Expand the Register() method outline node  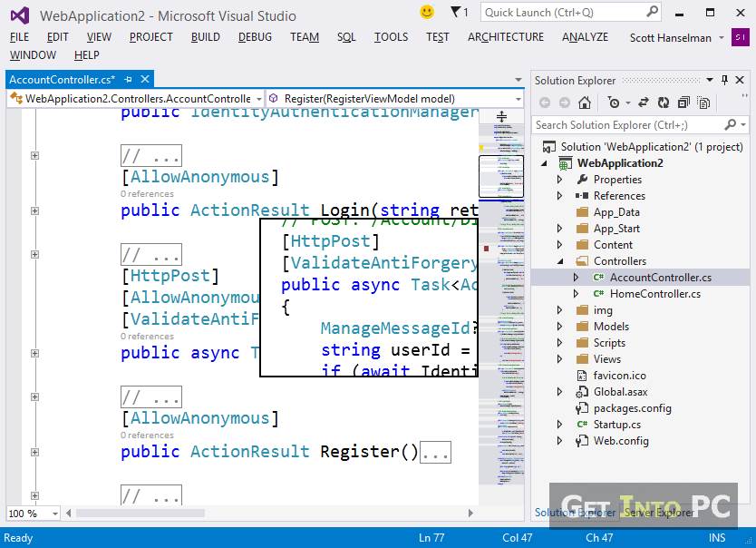[x=34, y=452]
